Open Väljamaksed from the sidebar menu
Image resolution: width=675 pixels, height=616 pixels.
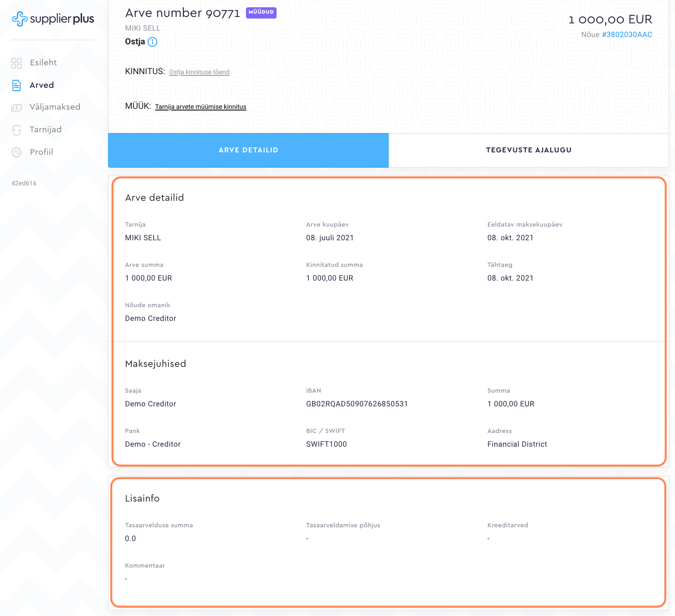coord(55,107)
